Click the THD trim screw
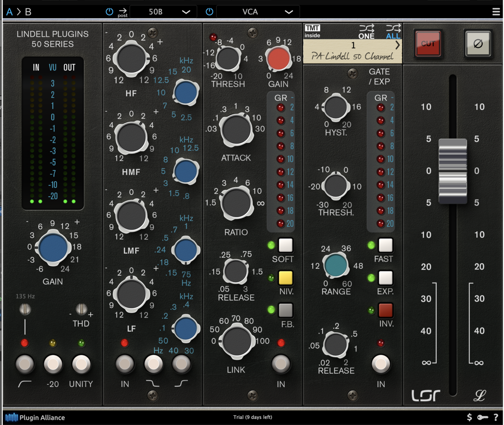504x425 pixels. click(81, 310)
